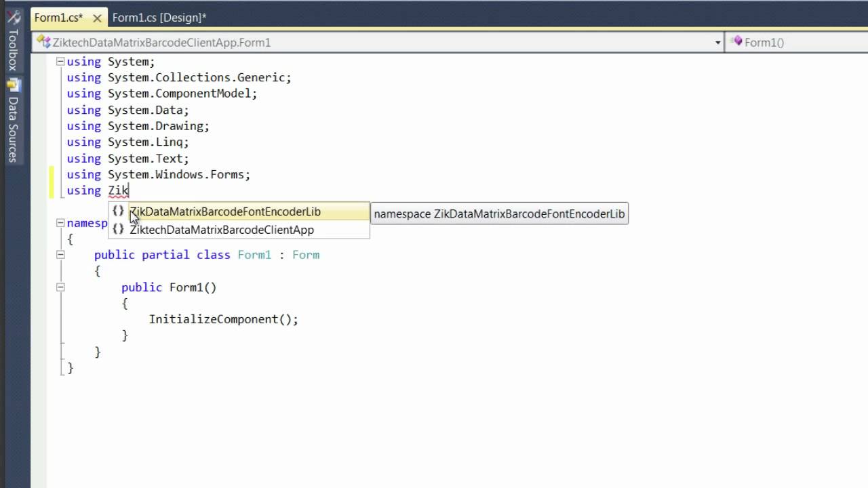This screenshot has width=868, height=488.
Task: Collapse the Form1() constructor block
Action: point(60,287)
